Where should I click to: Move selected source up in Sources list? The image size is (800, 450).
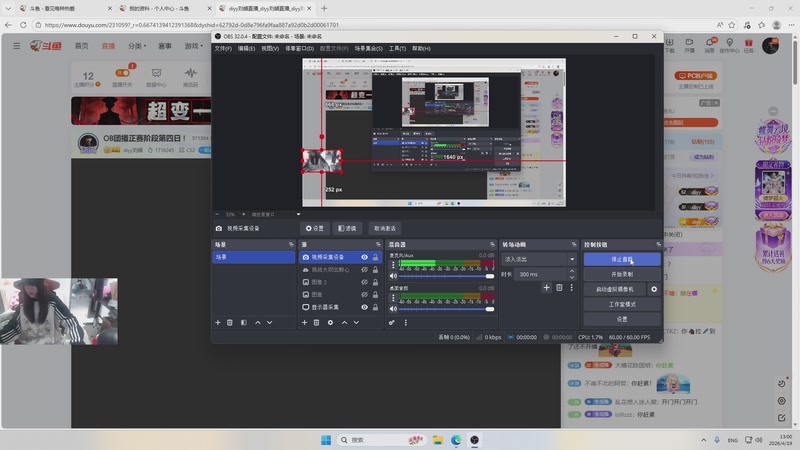[344, 322]
